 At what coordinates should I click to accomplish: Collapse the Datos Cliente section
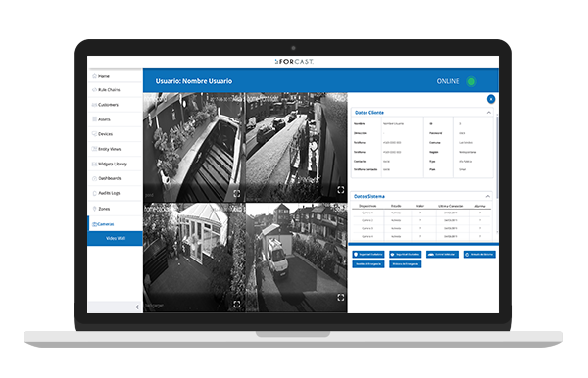tap(488, 113)
